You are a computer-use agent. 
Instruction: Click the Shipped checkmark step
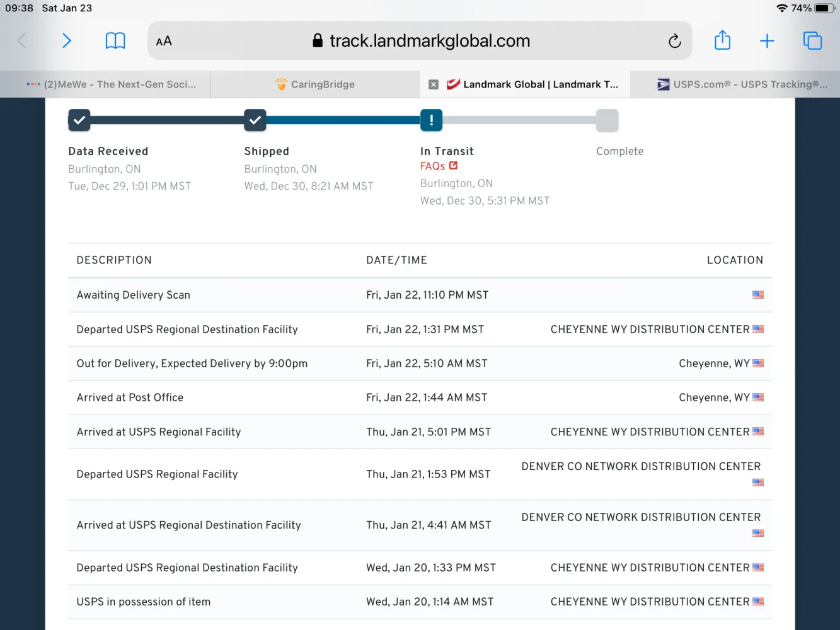[x=255, y=120]
